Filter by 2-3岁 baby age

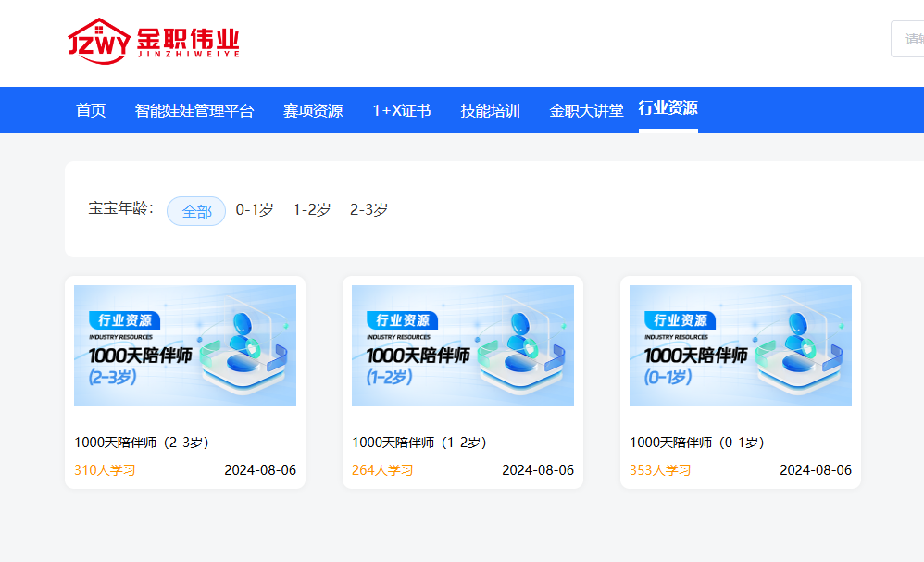pos(368,210)
